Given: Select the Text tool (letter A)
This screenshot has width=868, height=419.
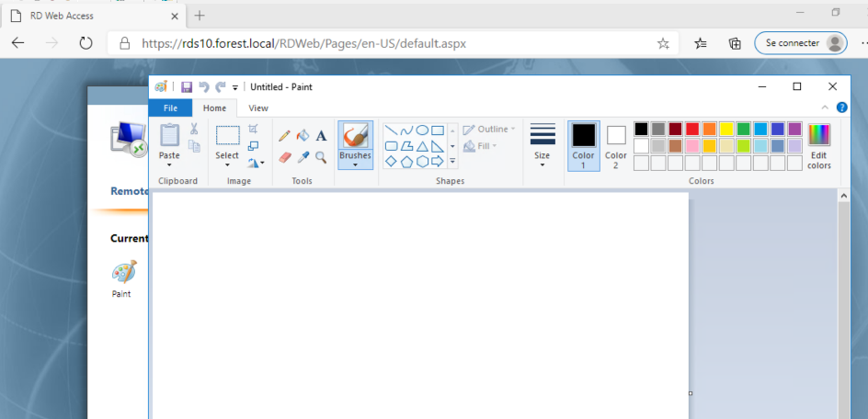Looking at the screenshot, I should [321, 136].
